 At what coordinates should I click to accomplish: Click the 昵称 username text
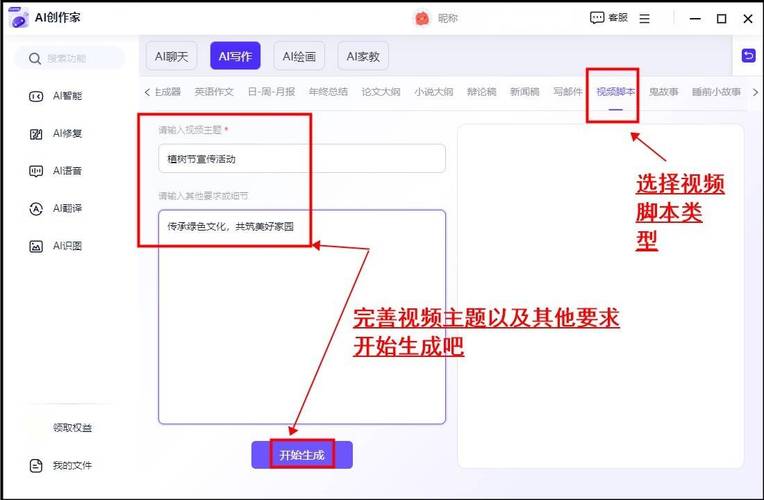click(x=448, y=19)
